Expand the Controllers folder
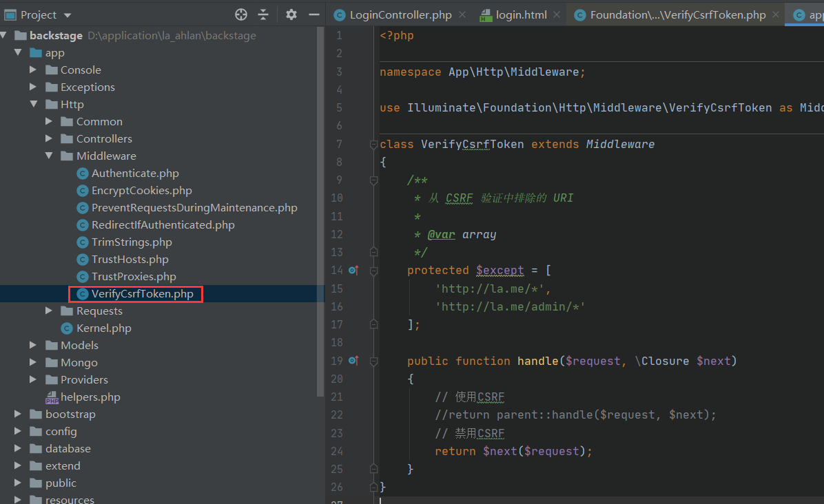 pos(48,138)
